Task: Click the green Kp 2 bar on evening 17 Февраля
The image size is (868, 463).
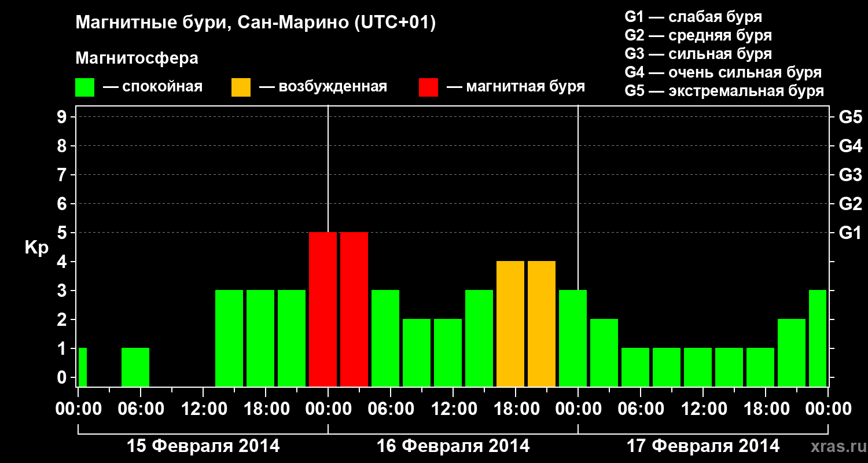Action: click(792, 352)
